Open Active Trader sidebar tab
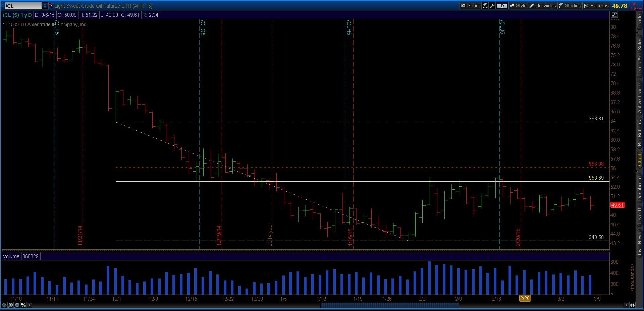The width and height of the screenshot is (644, 311). pyautogui.click(x=640, y=98)
